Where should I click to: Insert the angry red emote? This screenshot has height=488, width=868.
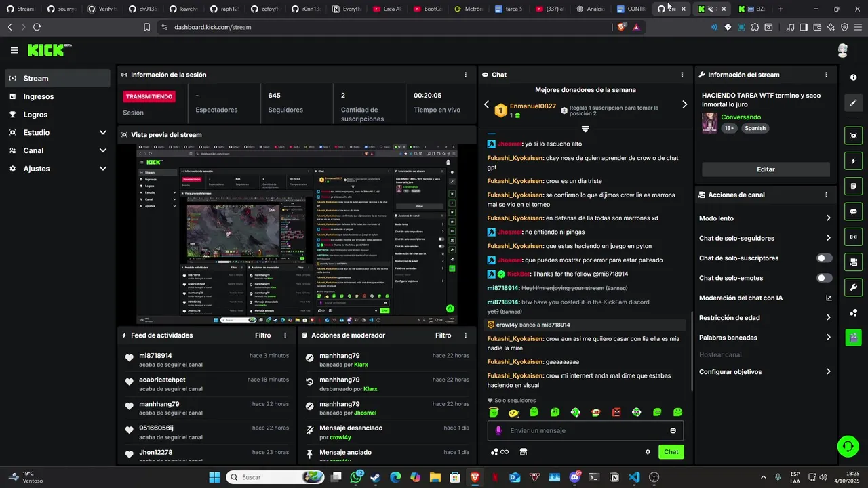point(616,412)
